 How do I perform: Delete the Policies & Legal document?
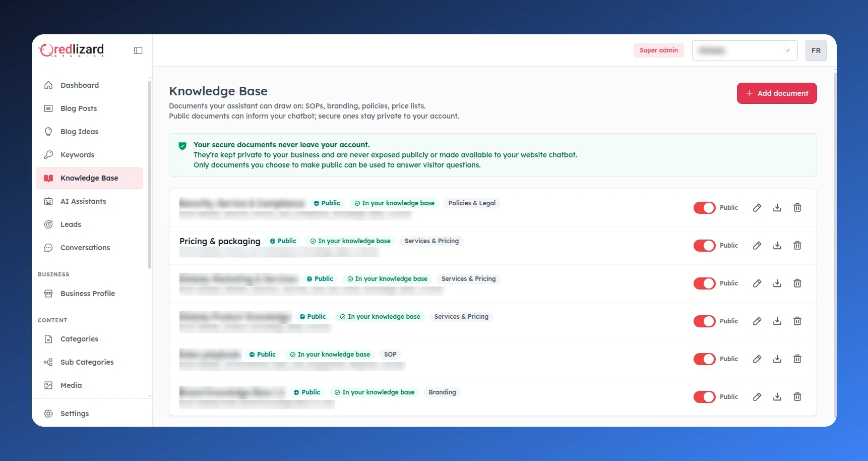[797, 208]
